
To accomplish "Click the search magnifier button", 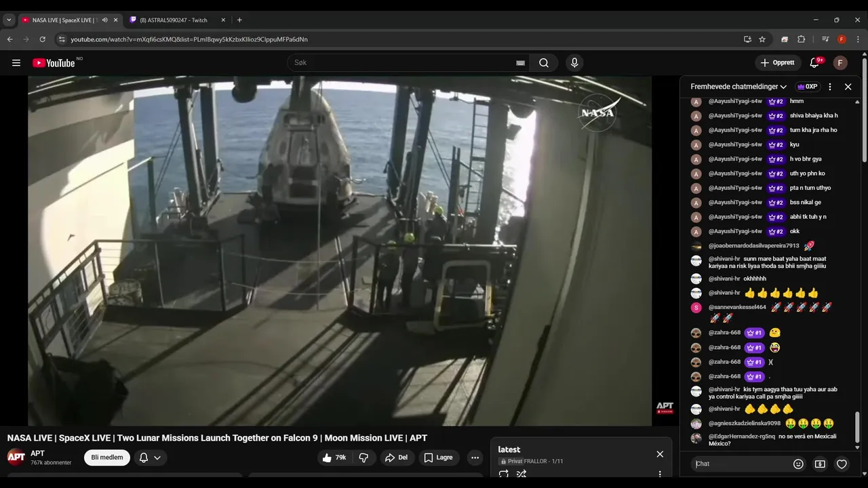I will click(544, 63).
